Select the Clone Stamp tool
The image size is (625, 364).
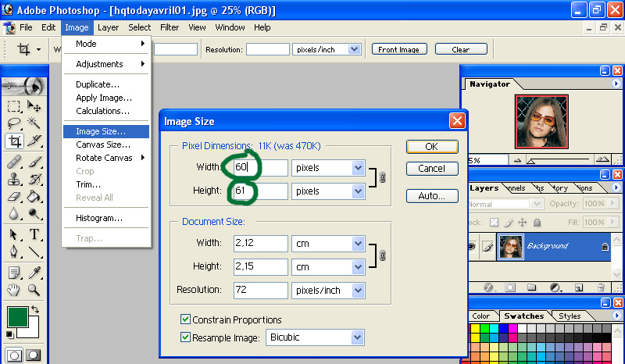pyautogui.click(x=14, y=179)
